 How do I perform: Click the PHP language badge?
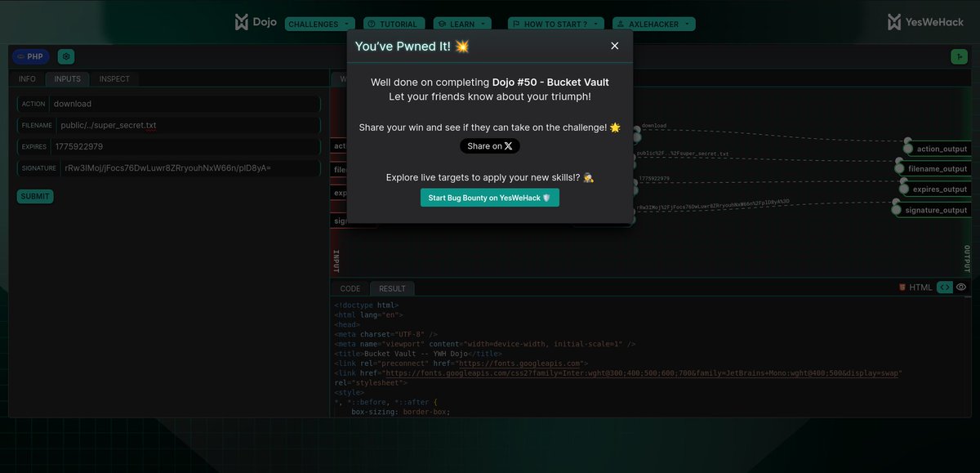click(31, 56)
